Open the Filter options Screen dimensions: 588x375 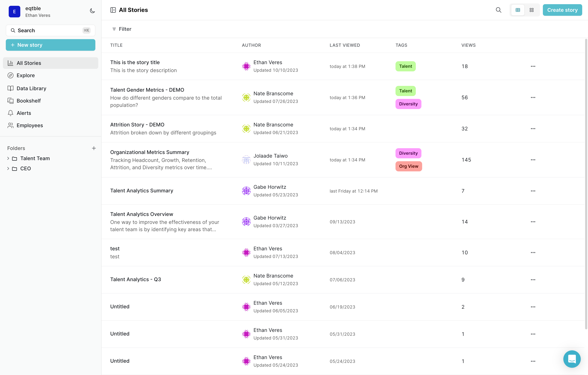tap(122, 29)
